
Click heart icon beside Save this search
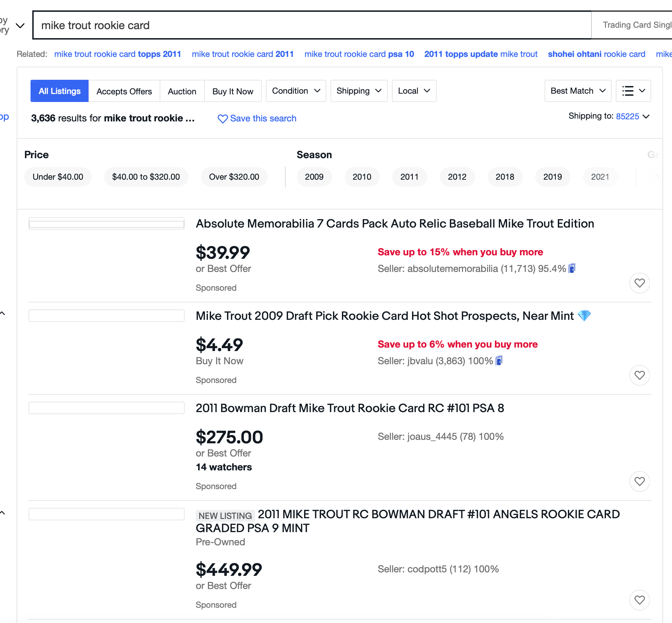(x=222, y=119)
